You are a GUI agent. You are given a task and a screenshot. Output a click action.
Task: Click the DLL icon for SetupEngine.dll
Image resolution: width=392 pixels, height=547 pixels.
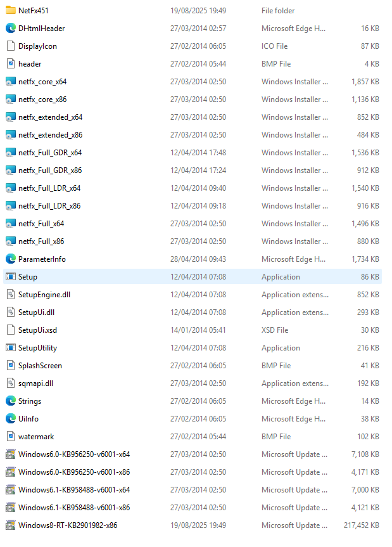[11, 295]
